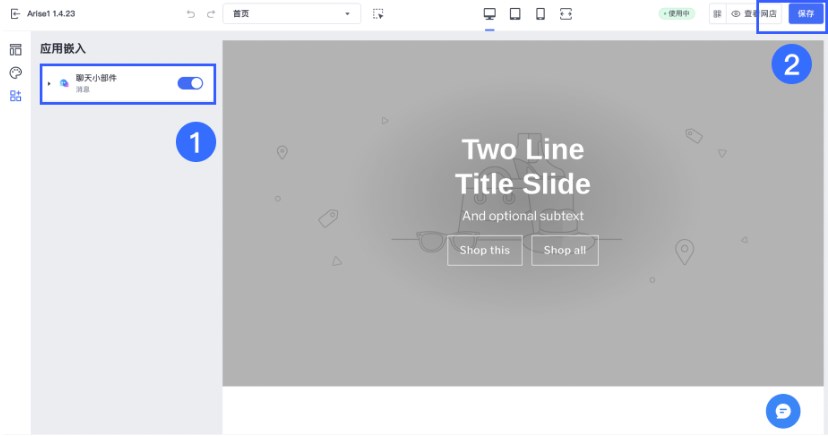Click the Shop this button
Viewport: 828px width, 437px height.
pos(485,250)
